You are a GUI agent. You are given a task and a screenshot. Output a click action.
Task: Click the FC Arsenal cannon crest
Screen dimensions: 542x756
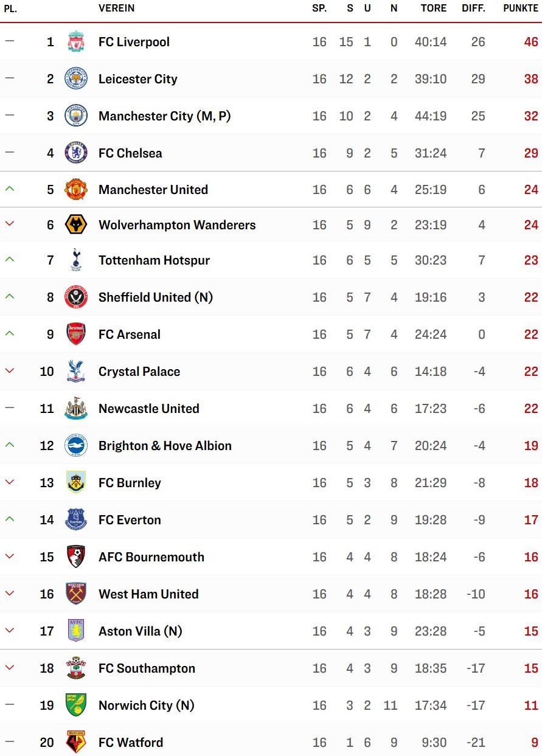76,335
